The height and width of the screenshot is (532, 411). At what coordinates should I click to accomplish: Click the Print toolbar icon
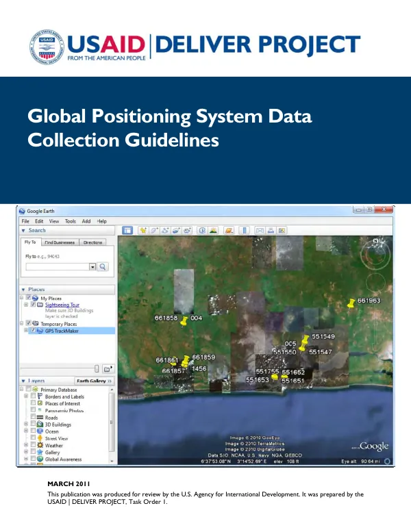[271, 230]
